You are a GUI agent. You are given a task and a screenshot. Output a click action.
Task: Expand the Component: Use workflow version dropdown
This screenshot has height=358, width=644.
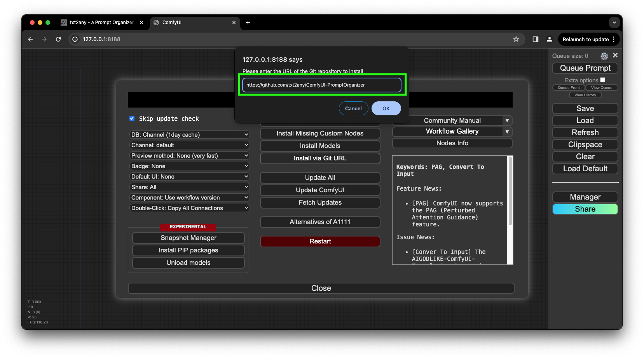pyautogui.click(x=189, y=198)
